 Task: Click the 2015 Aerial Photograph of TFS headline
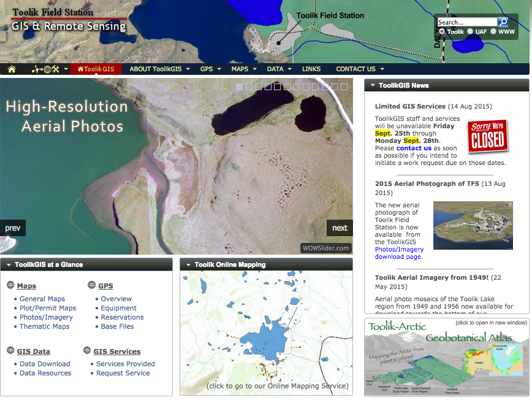pos(427,183)
